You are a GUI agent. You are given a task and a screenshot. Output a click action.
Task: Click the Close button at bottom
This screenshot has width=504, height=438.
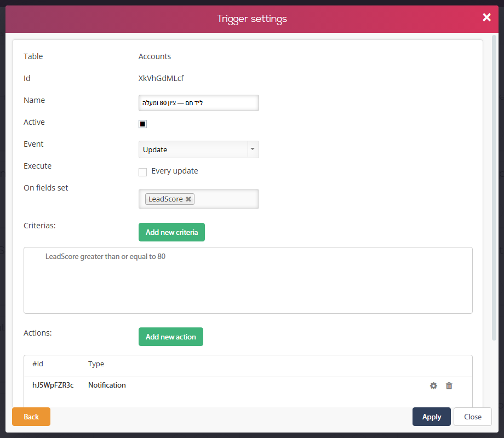[472, 417]
